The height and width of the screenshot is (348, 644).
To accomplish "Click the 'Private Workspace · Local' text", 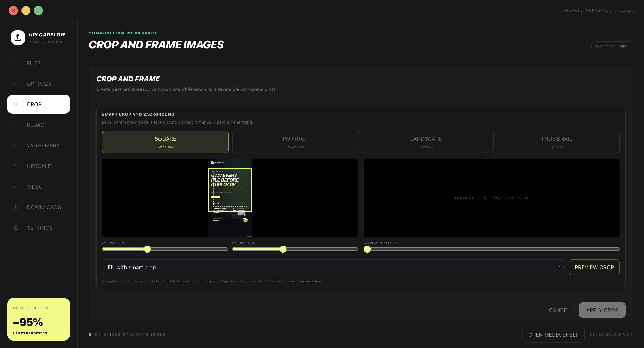I will [x=599, y=11].
